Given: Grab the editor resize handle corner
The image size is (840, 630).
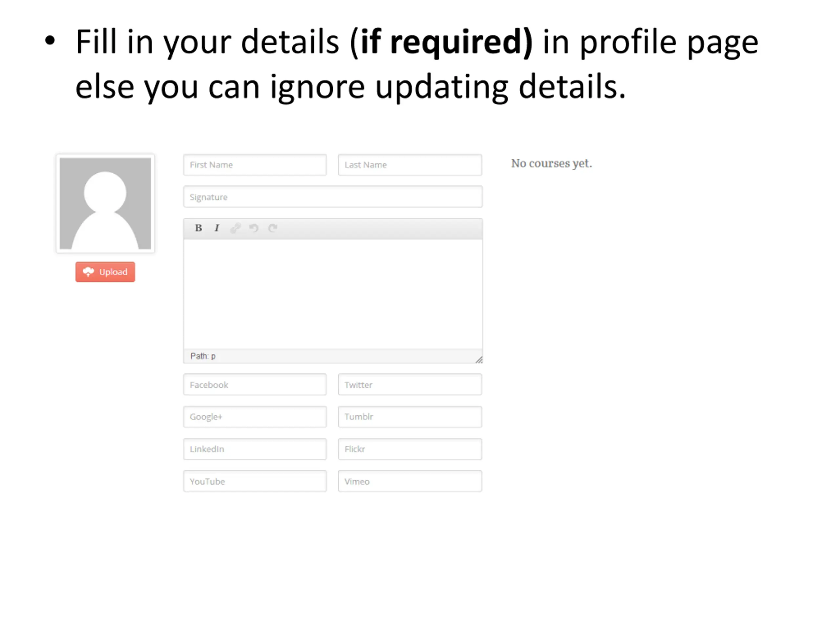Looking at the screenshot, I should tap(479, 360).
